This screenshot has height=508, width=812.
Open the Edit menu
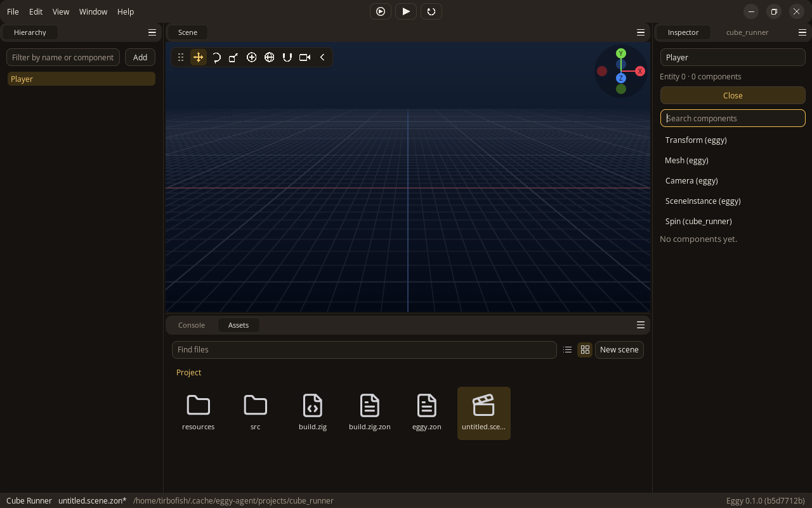coord(36,11)
